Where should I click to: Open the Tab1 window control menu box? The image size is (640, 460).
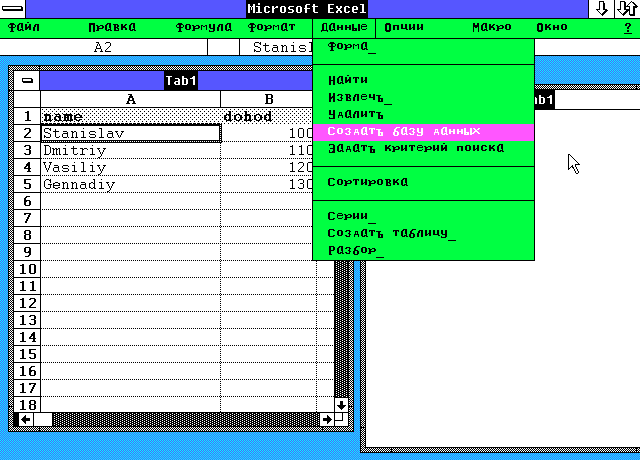tap(27, 80)
